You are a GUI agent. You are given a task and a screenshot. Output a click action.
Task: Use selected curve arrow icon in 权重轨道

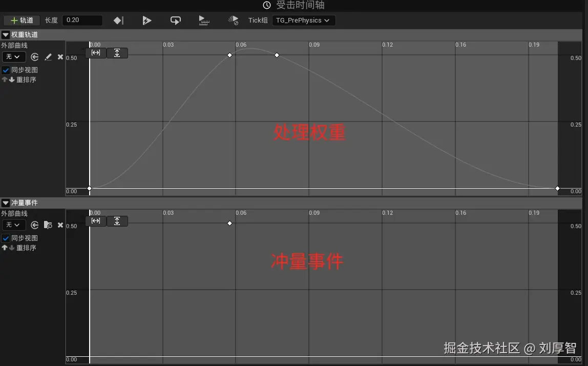click(34, 57)
